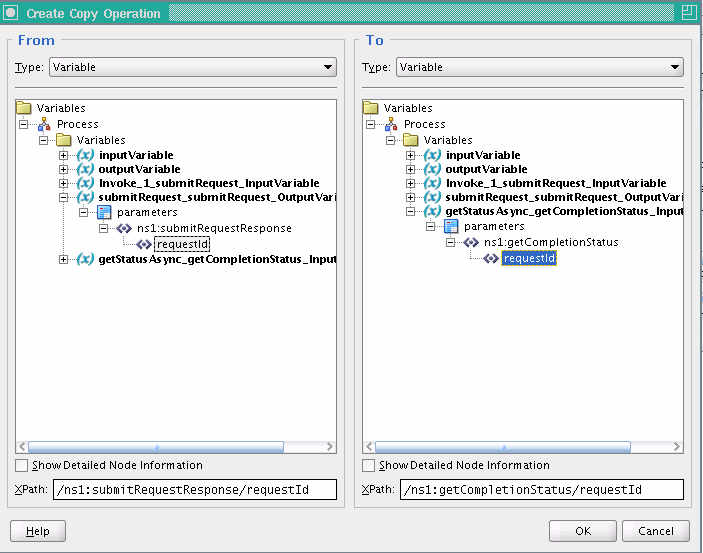Click Invoke_1_submitRequest_InputVariable's icon in To tree
The height and width of the screenshot is (553, 703).
(x=432, y=183)
